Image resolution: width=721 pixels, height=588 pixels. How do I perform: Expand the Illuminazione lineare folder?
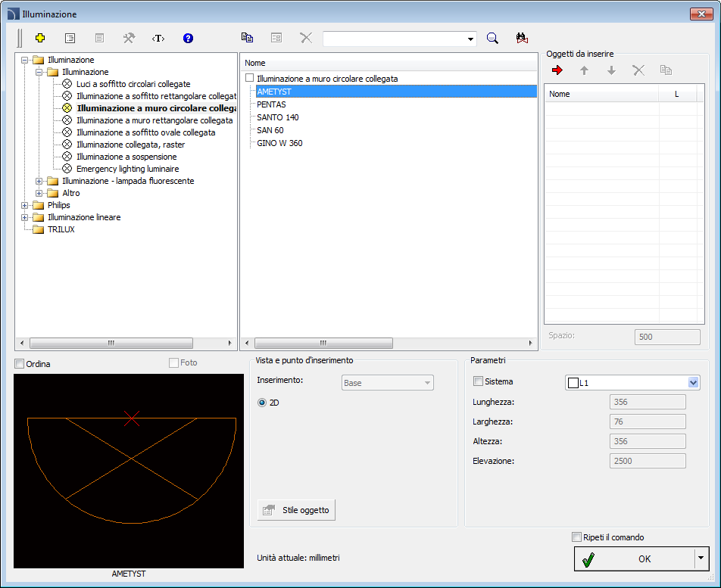point(25,217)
